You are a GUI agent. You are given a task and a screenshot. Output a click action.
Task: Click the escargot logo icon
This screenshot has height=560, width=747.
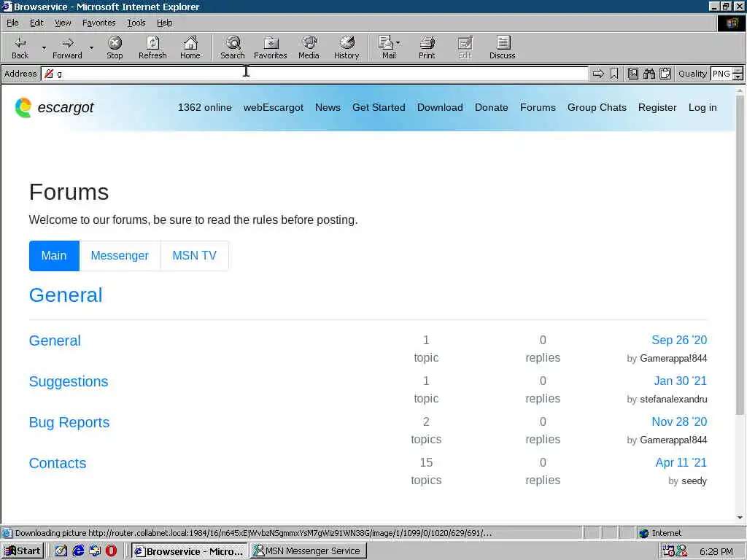(23, 108)
